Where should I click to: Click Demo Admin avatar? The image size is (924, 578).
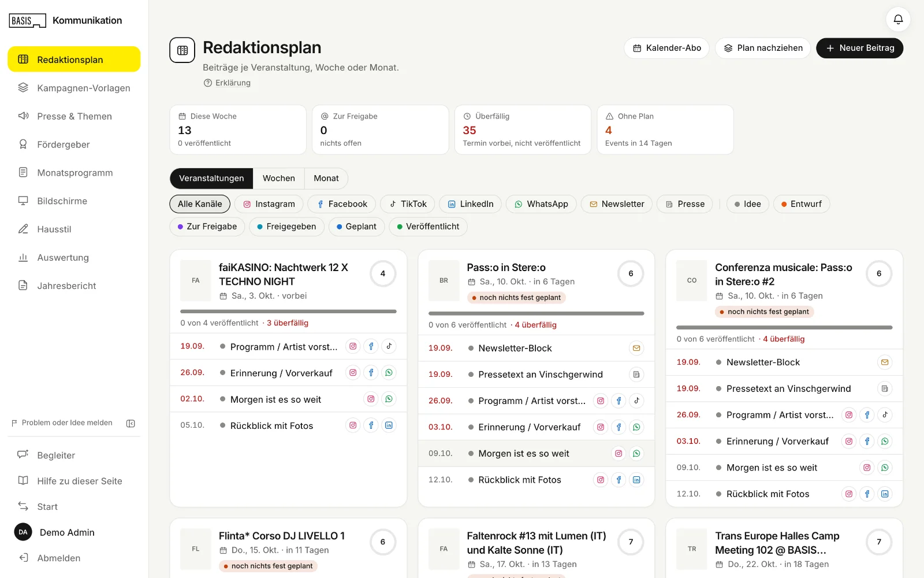[23, 532]
